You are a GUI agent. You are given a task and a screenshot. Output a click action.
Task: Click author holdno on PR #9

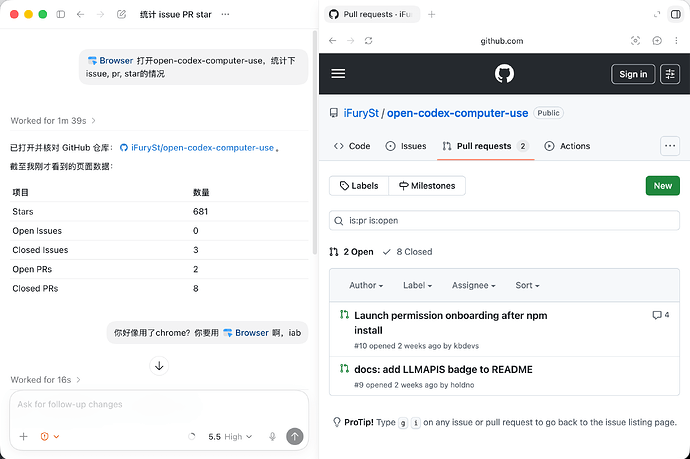pos(462,385)
